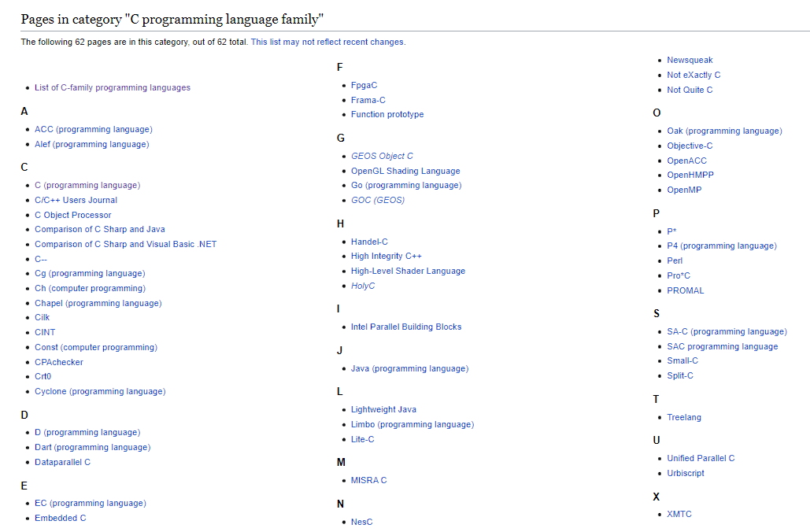Open the Cilk page link
Image resolution: width=810 pixels, height=532 pixels.
coord(42,318)
